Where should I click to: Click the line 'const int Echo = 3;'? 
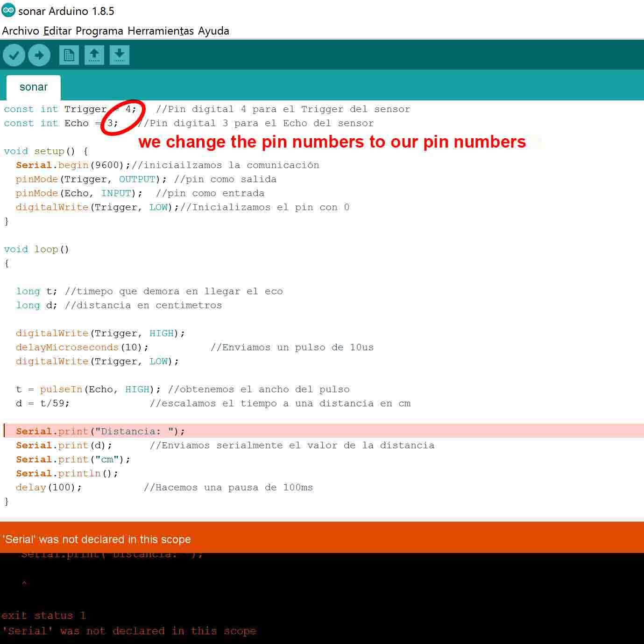(61, 123)
